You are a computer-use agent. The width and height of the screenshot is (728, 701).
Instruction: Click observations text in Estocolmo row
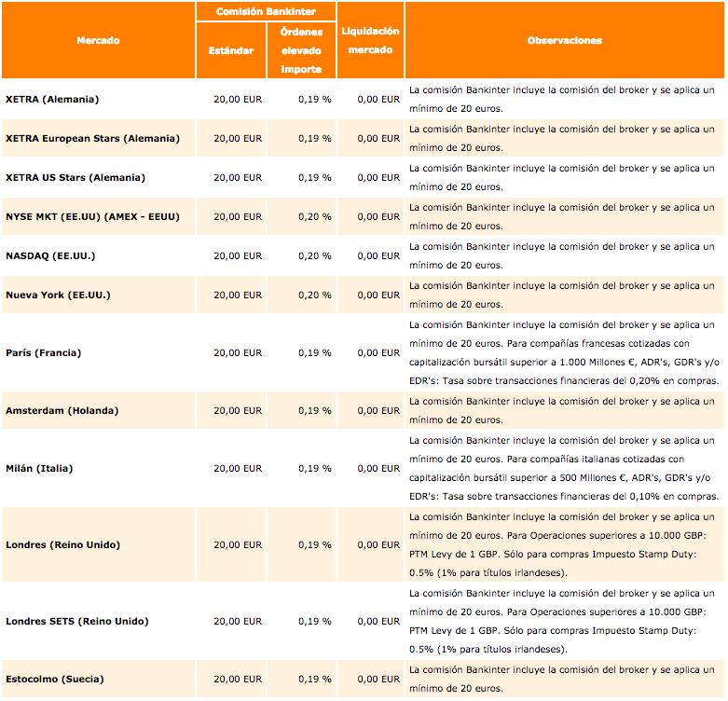[562, 679]
